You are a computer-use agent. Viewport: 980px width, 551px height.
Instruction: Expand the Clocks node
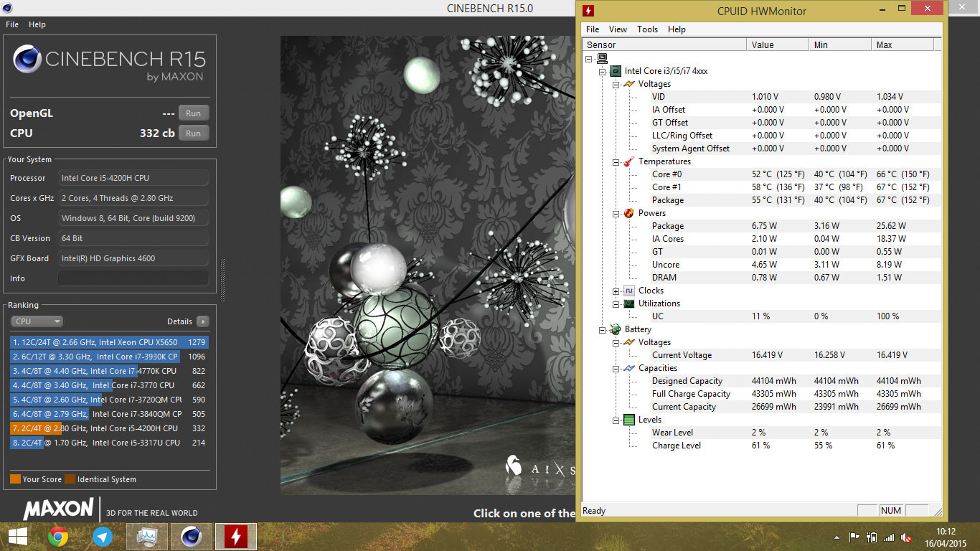point(616,291)
